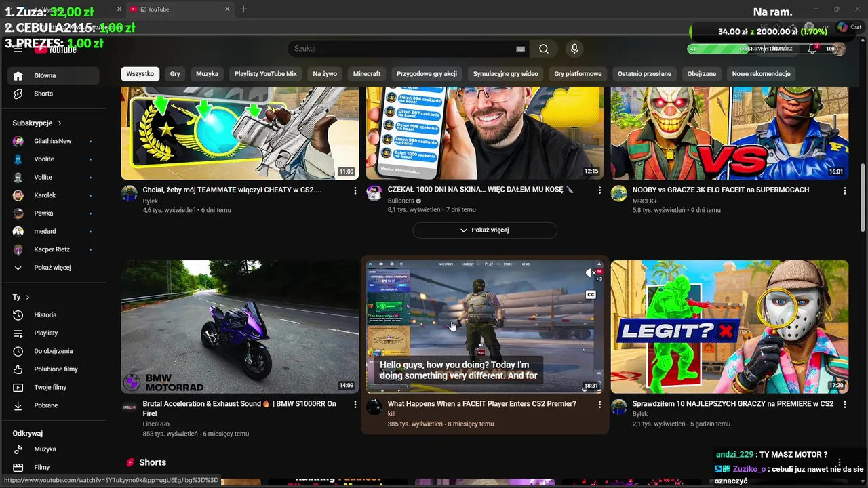The image size is (868, 488).
Task: Click LincaRRo avatar beside BMW S1000RR video
Action: coord(130,407)
